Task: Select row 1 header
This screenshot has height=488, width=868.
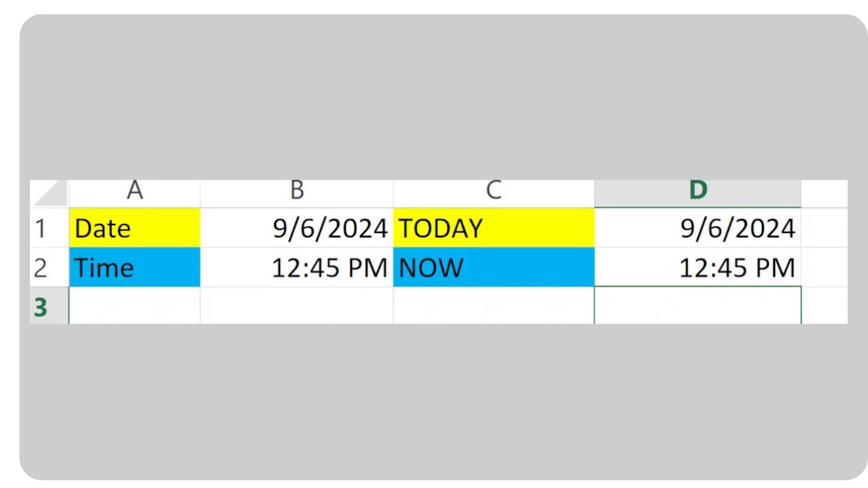Action: [x=41, y=228]
